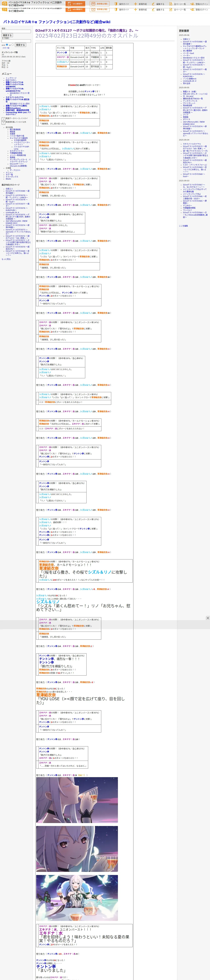Open Connecting With you バトルロイヤル！ menu entry

coord(18,113)
